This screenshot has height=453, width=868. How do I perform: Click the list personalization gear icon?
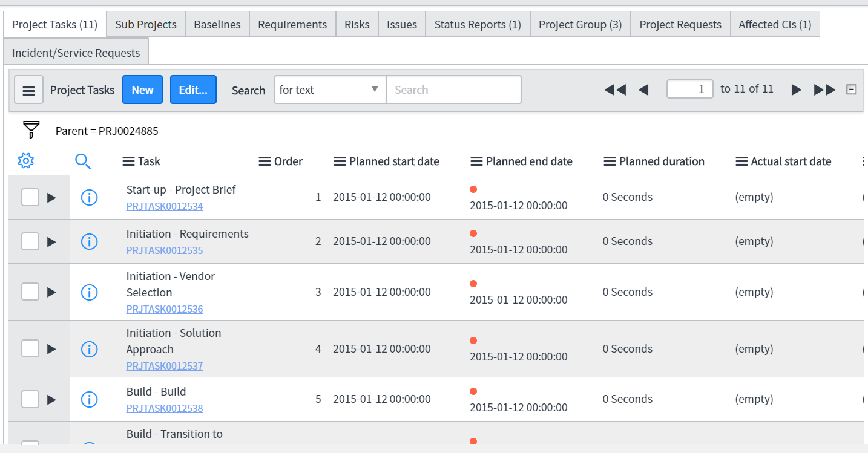(26, 161)
